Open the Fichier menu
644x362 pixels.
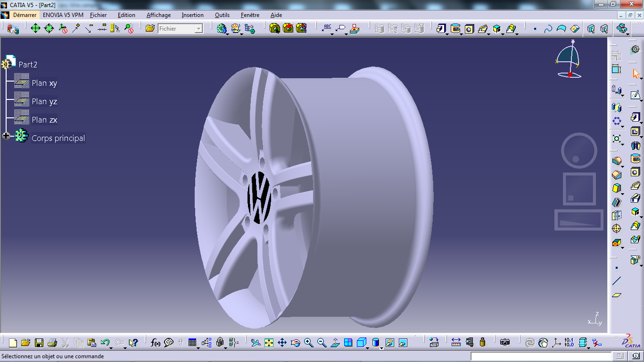[x=99, y=15]
